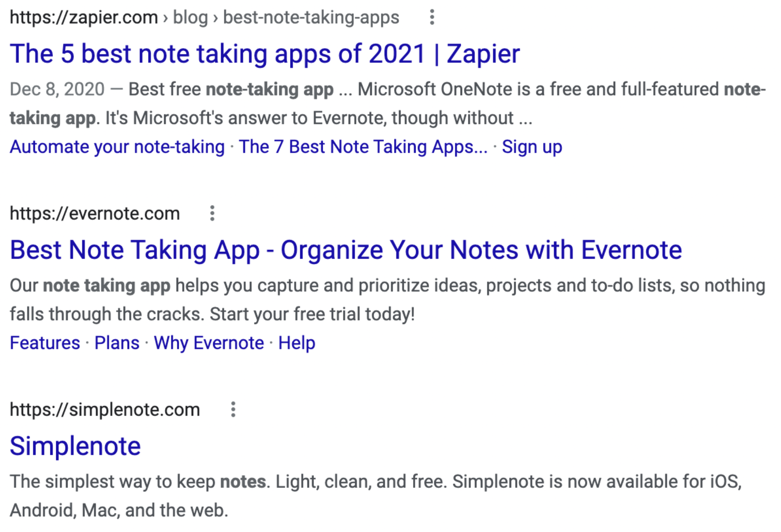Viewport: 781px width, 532px height.
Task: Open the Evernote 'Plans' sitelink
Action: [x=117, y=343]
